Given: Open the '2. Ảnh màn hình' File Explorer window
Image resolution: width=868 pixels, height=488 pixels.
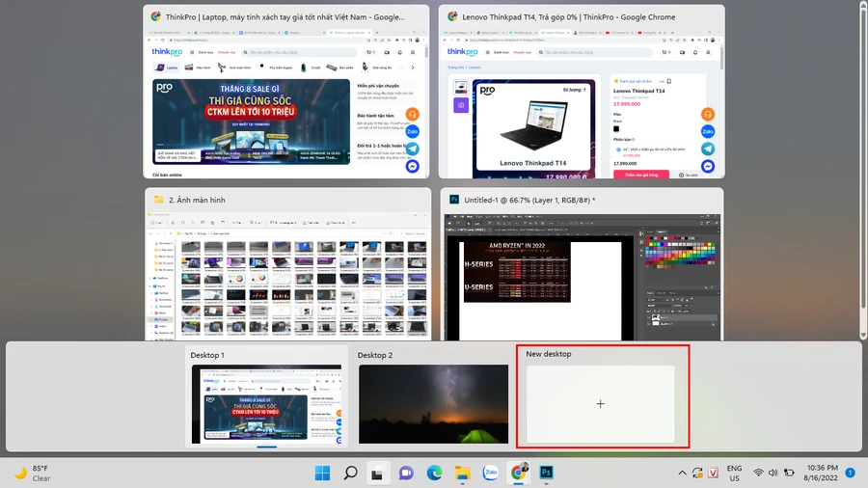Looking at the screenshot, I should coord(287,264).
